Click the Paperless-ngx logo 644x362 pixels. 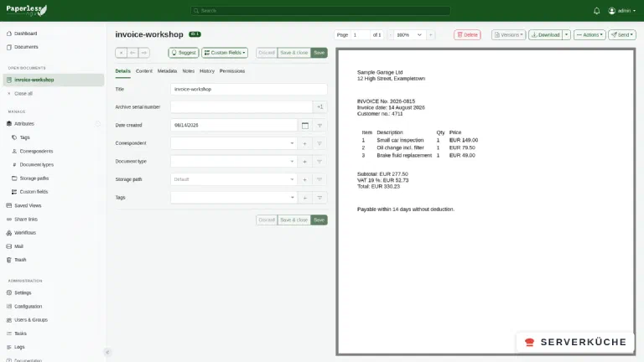tap(27, 10)
